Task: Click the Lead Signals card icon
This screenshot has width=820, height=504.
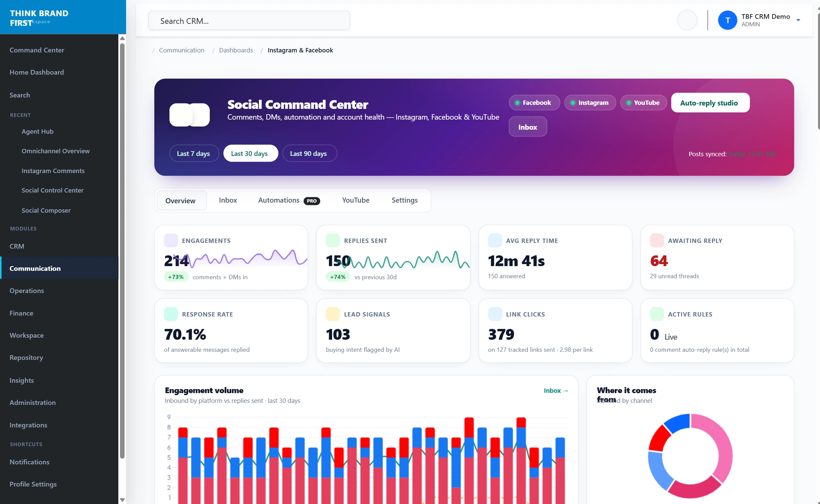Action: point(333,314)
